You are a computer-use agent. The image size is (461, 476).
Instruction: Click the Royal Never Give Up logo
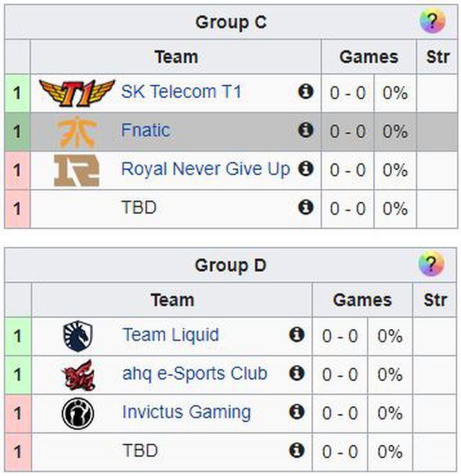click(x=76, y=170)
